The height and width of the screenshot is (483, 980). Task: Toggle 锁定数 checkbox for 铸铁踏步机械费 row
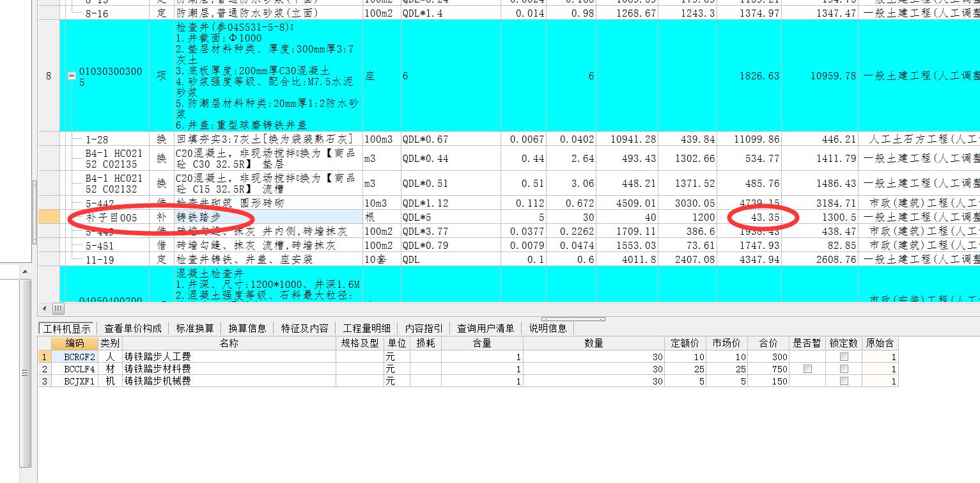pyautogui.click(x=844, y=381)
